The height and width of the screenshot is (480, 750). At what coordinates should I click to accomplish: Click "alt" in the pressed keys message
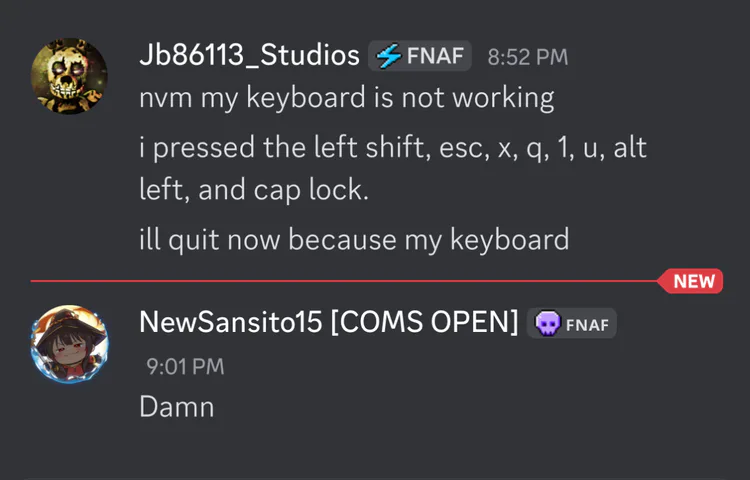pyautogui.click(x=629, y=149)
